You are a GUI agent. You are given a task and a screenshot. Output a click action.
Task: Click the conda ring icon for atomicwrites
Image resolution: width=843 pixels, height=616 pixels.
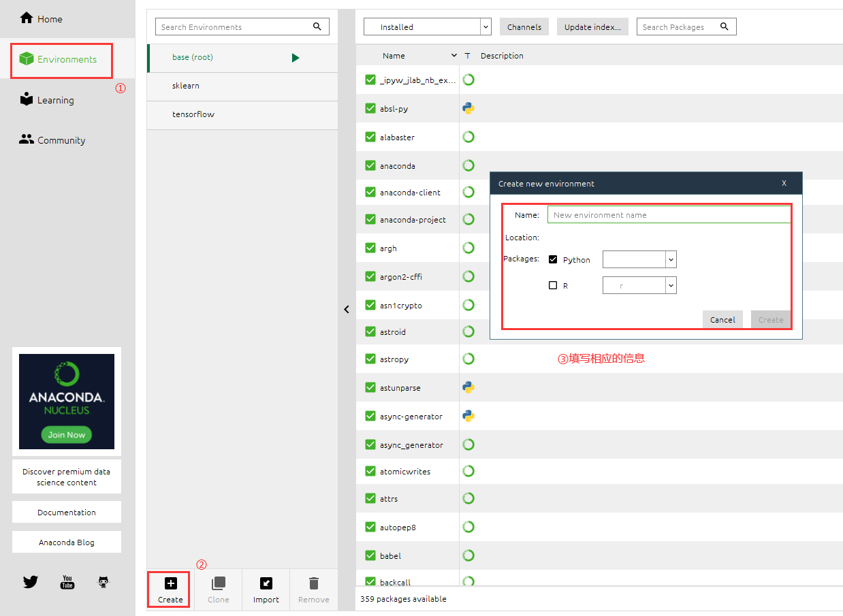pyautogui.click(x=468, y=471)
